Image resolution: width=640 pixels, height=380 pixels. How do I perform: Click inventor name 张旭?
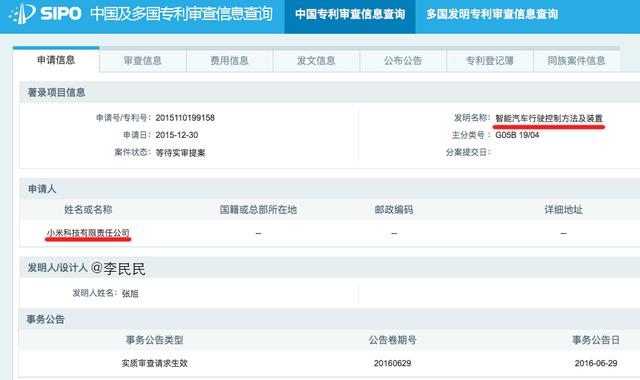pyautogui.click(x=130, y=293)
